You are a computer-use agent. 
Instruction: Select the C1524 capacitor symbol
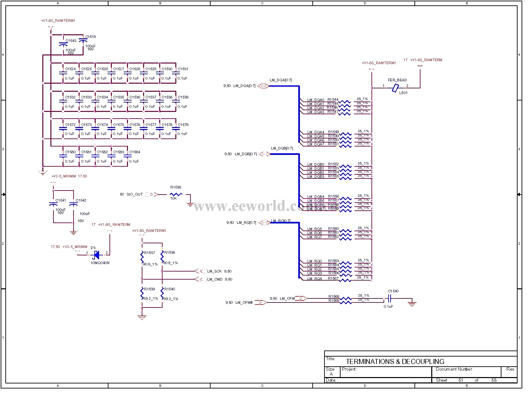point(63,73)
